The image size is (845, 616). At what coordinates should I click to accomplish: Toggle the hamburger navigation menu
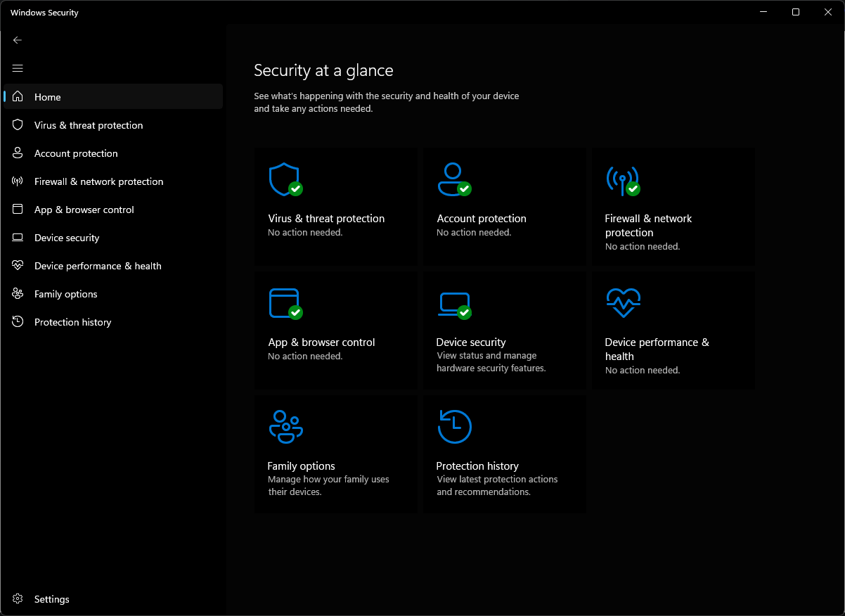18,68
